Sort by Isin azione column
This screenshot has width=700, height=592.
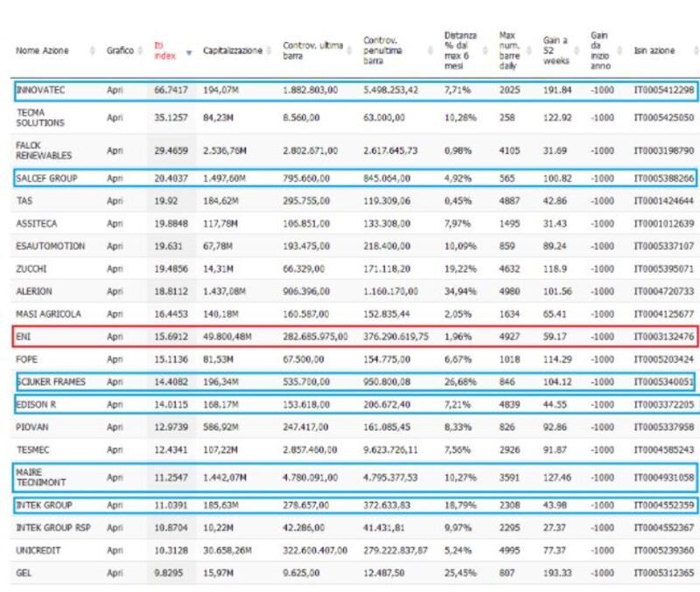[696, 51]
